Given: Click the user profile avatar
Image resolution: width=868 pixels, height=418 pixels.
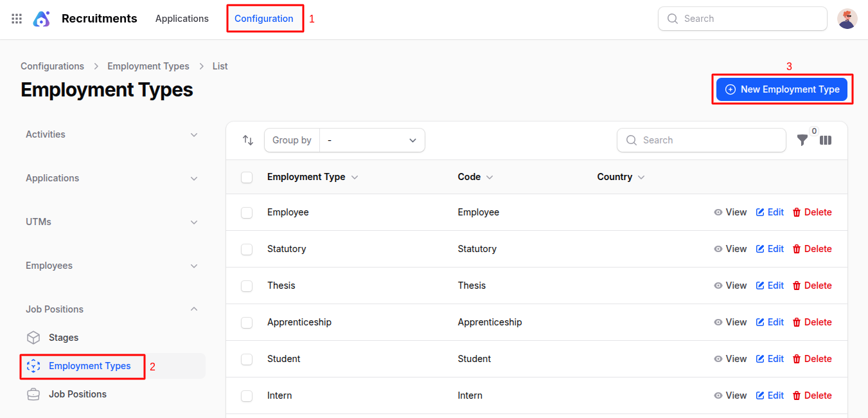Looking at the screenshot, I should 847,19.
